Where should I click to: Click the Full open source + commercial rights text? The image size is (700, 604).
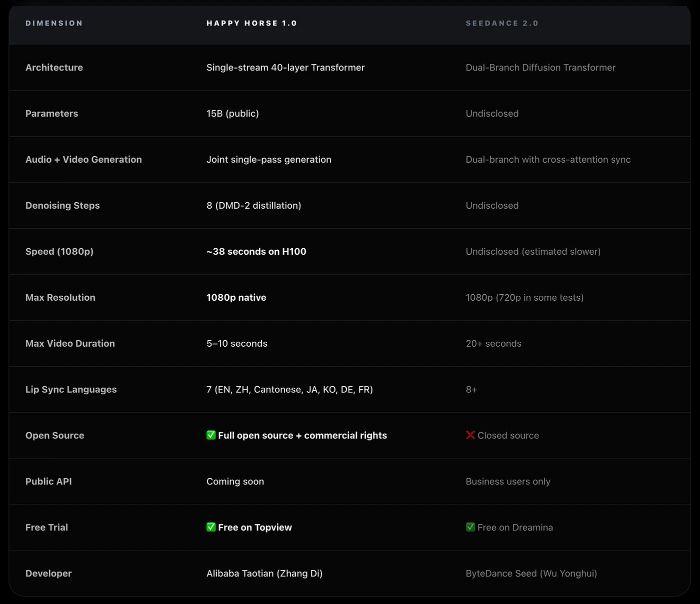pos(302,436)
